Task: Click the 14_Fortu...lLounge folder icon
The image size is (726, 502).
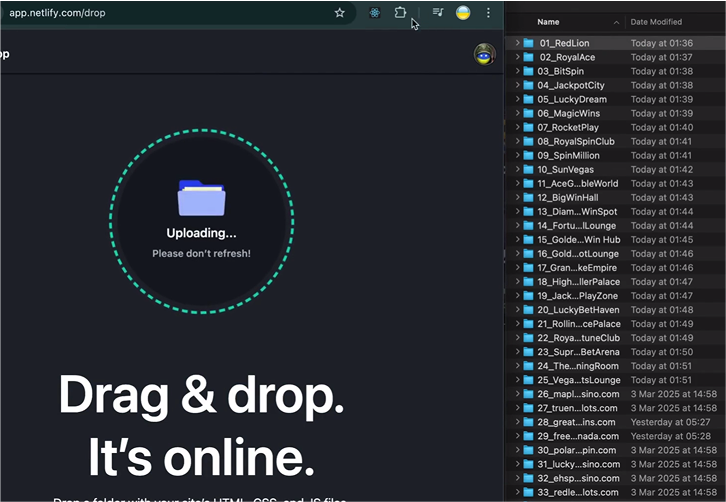Action: tap(528, 226)
